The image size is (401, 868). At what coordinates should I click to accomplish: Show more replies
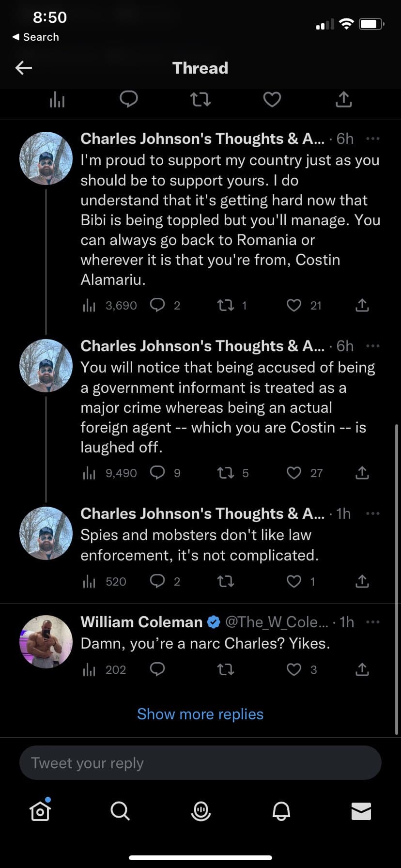tap(200, 714)
